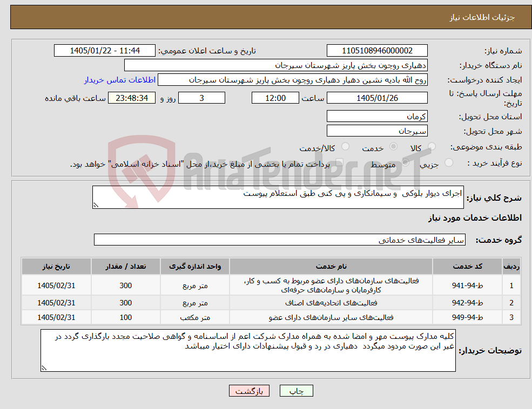532x409 pixels.
Task: Select the خدمت radio button
Action: [394, 146]
